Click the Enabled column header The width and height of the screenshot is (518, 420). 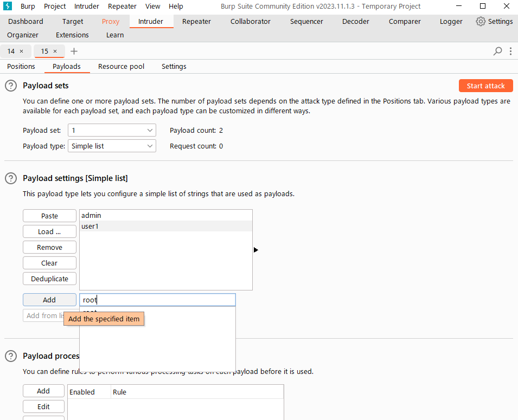click(x=89, y=392)
